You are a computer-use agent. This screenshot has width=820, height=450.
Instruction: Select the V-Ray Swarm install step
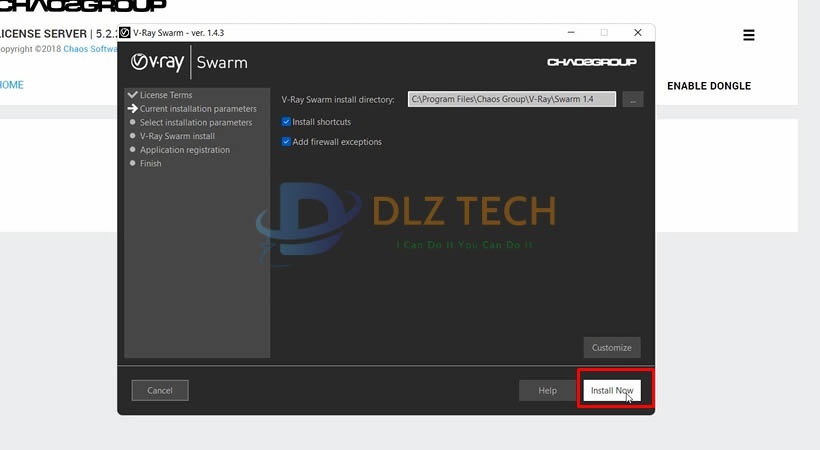177,136
